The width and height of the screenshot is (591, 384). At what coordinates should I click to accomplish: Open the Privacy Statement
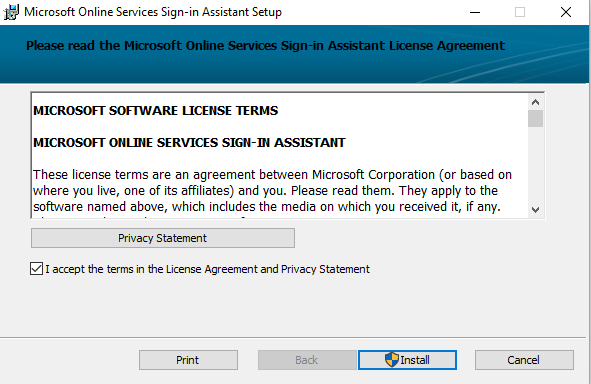coord(163,238)
